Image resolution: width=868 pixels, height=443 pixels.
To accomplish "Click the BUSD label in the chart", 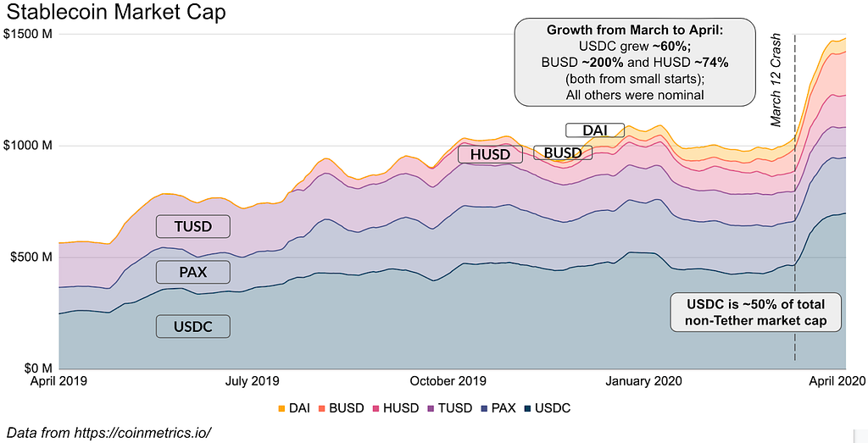I will [x=563, y=152].
